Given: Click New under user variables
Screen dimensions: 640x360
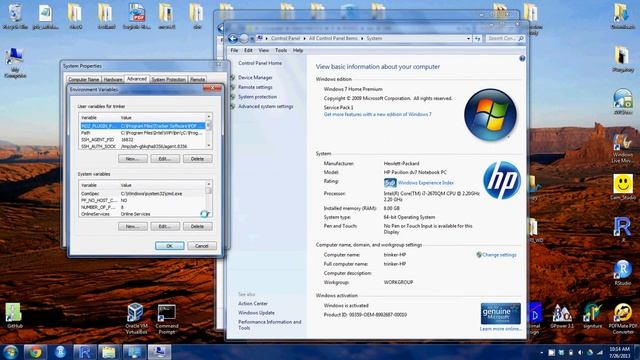Looking at the screenshot, I should click(133, 159).
